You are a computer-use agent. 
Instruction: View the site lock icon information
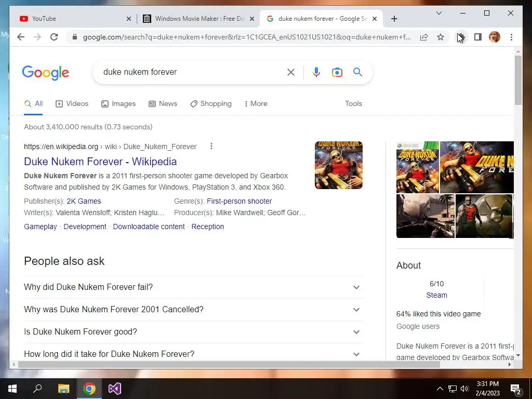pyautogui.click(x=75, y=37)
